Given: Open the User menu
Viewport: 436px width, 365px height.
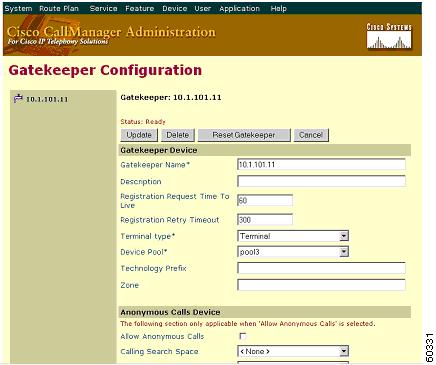Looking at the screenshot, I should pos(203,8).
